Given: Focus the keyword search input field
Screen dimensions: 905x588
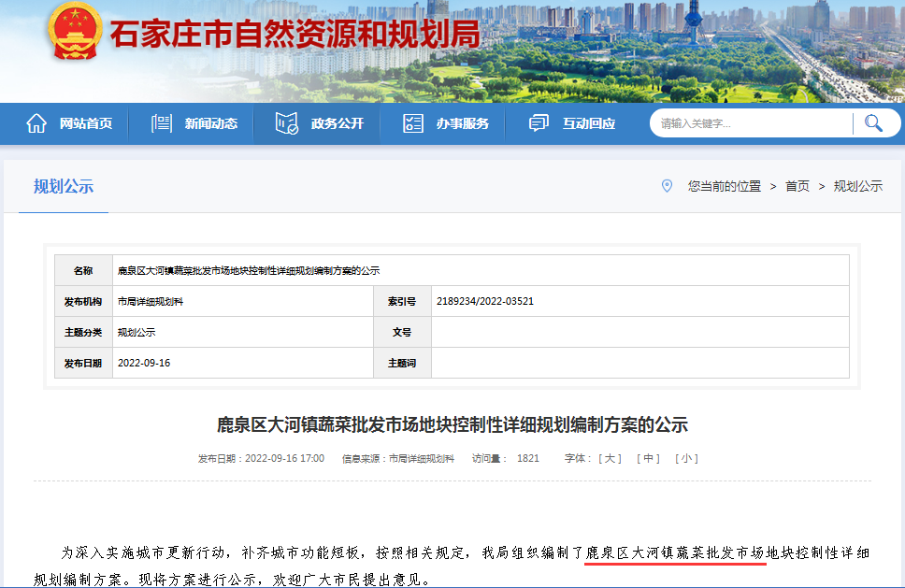Looking at the screenshot, I should point(753,123).
